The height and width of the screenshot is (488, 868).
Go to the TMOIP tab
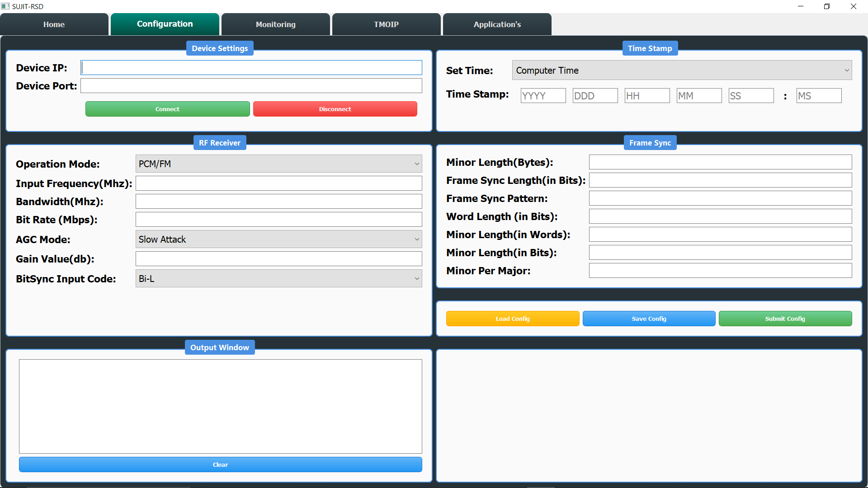point(386,24)
